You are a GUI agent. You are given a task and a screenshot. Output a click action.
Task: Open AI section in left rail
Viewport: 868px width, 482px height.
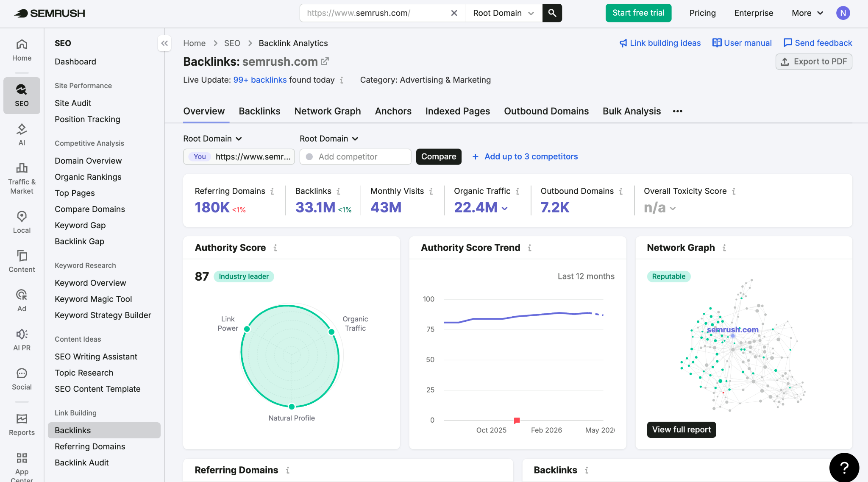tap(22, 135)
